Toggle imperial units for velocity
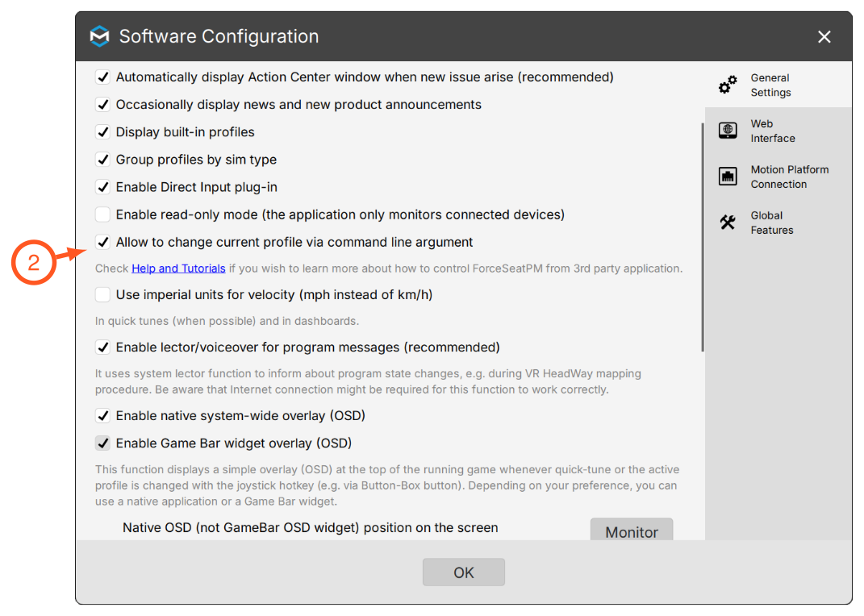864x616 pixels. coord(102,294)
